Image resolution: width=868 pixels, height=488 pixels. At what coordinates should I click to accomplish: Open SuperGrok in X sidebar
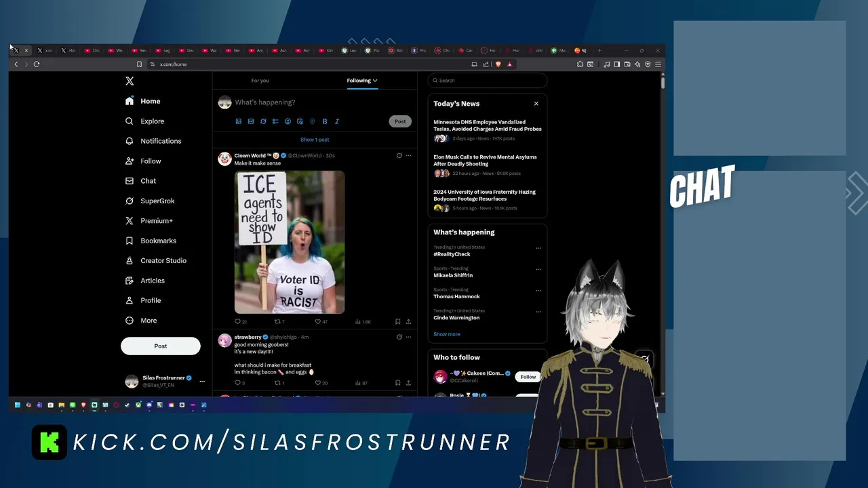point(150,201)
